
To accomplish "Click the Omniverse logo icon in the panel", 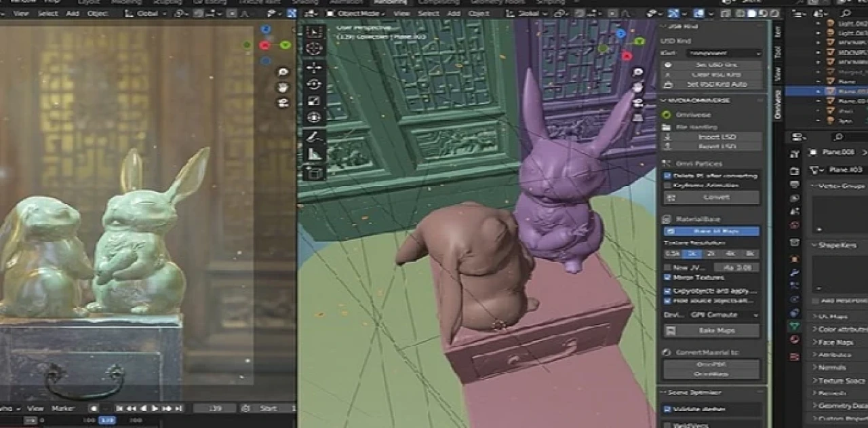I will [666, 115].
